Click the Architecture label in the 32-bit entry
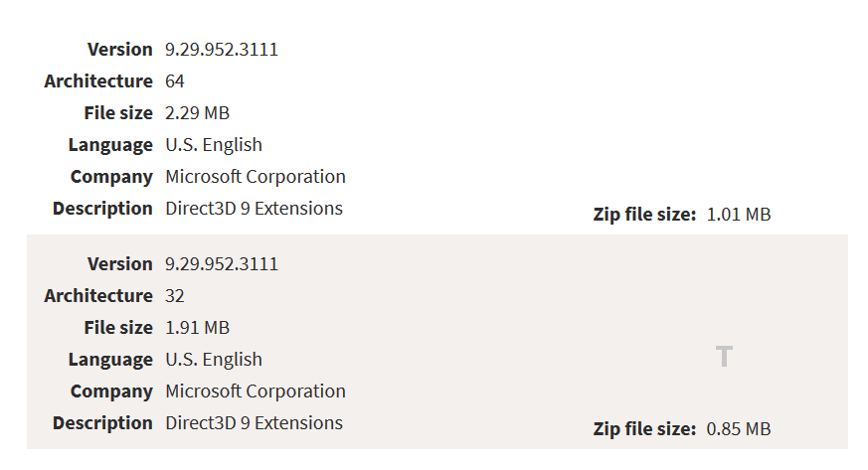This screenshot has height=470, width=868. tap(98, 296)
